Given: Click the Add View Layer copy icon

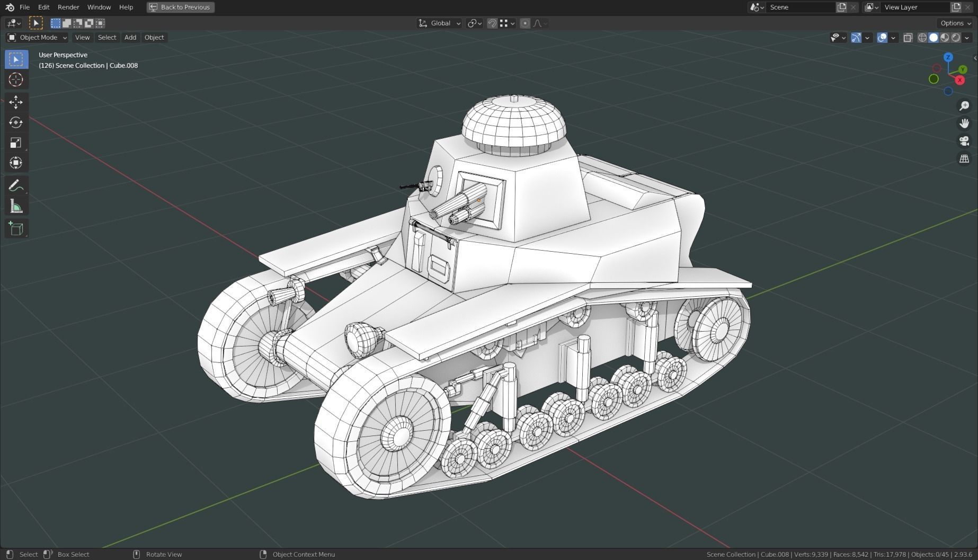Looking at the screenshot, I should point(956,7).
